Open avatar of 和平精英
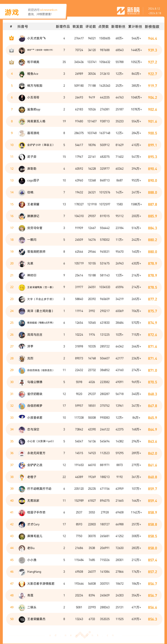Screen dimensions: 167x644 pos(22,62)
